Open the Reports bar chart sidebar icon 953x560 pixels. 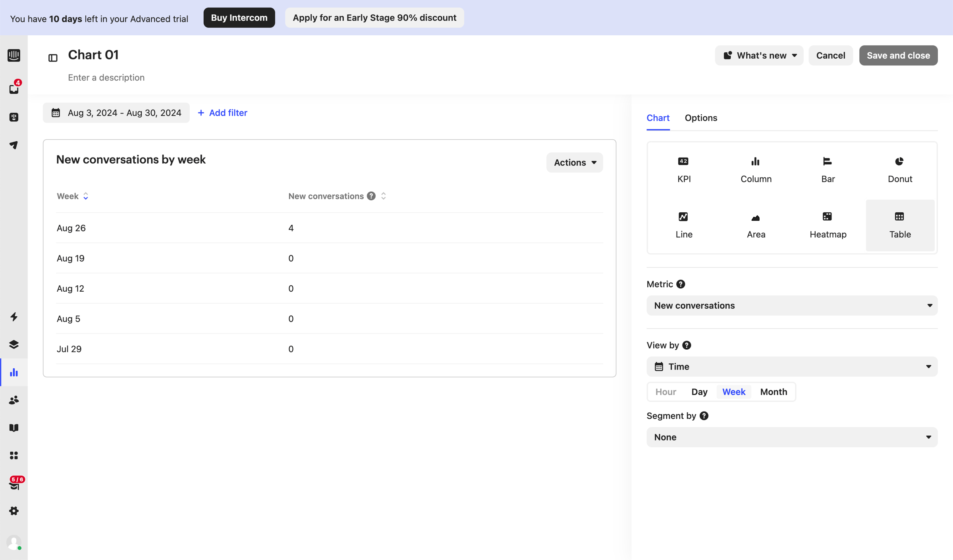click(x=14, y=372)
